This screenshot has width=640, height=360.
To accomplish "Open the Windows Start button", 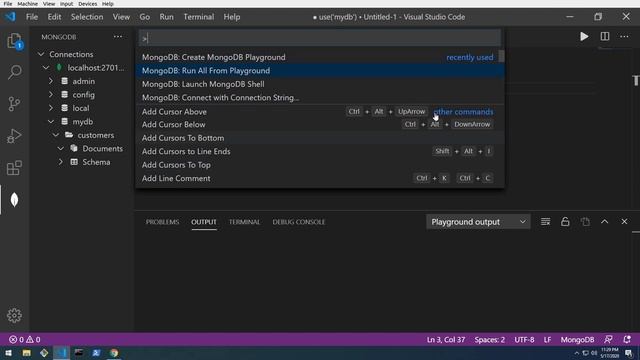I will (x=8, y=353).
